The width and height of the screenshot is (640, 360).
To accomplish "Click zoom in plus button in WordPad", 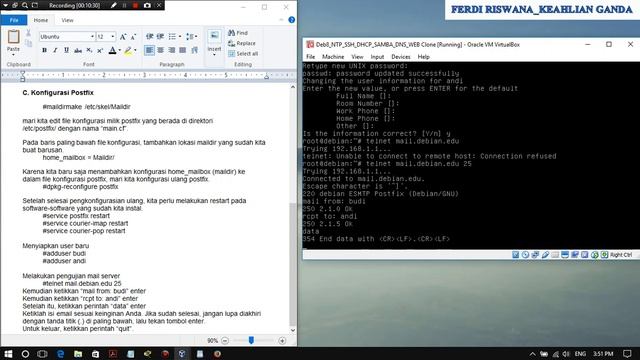I will pyautogui.click(x=282, y=340).
